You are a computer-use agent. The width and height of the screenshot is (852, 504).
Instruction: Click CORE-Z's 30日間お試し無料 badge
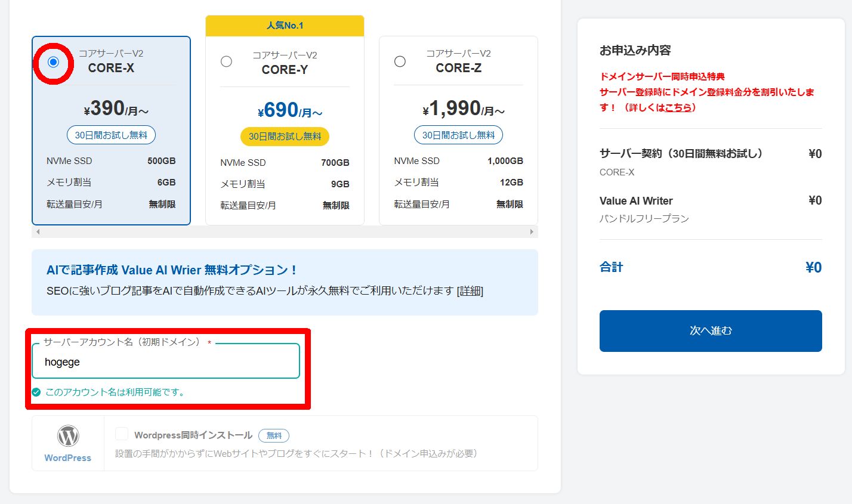pyautogui.click(x=458, y=134)
